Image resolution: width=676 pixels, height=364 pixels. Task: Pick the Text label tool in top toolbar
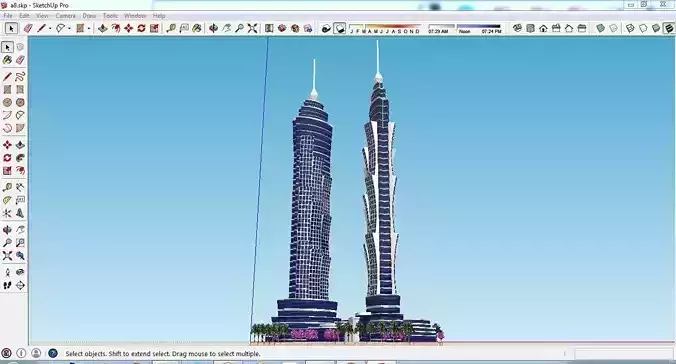tap(184, 28)
